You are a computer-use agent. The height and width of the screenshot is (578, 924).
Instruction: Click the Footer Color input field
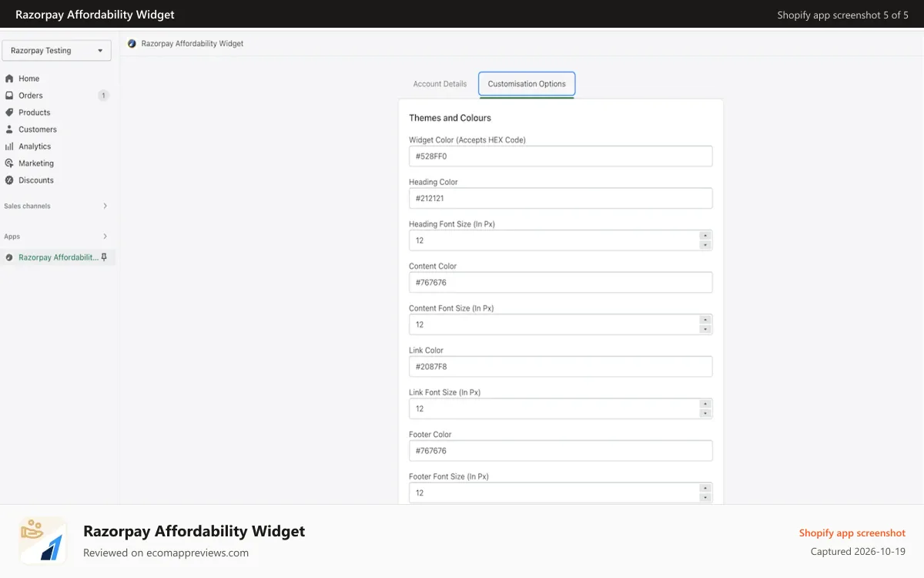click(x=561, y=450)
